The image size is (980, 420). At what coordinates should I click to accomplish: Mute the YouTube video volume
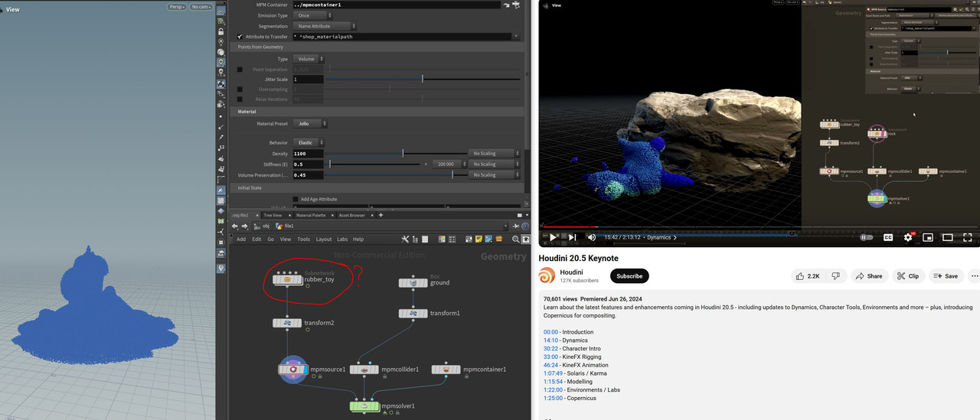[591, 237]
